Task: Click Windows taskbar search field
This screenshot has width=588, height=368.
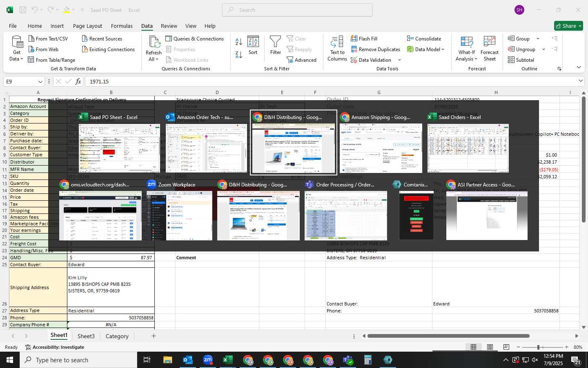Action: coord(78,360)
